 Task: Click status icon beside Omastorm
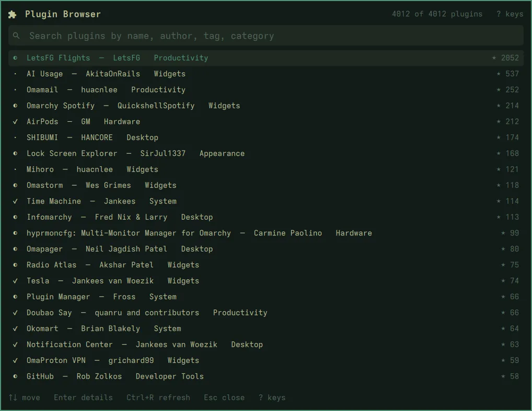coord(15,185)
